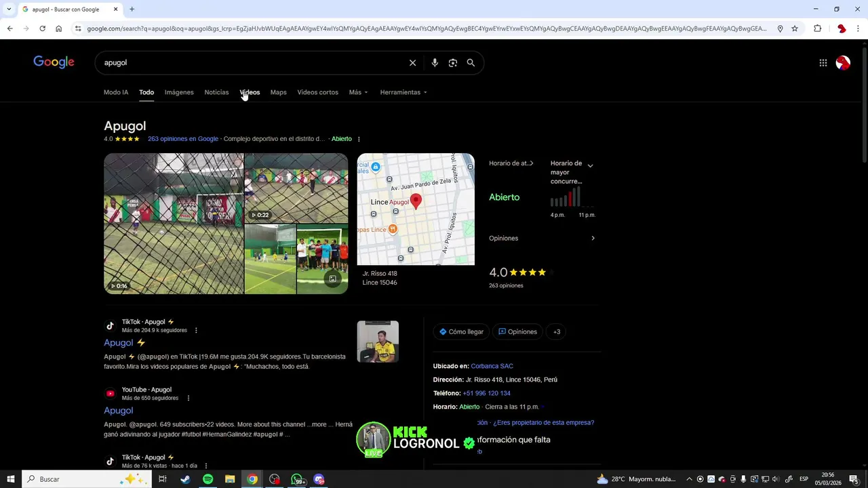Open Chrome three-dot menu
Image resolution: width=868 pixels, height=488 pixels.
click(x=858, y=28)
